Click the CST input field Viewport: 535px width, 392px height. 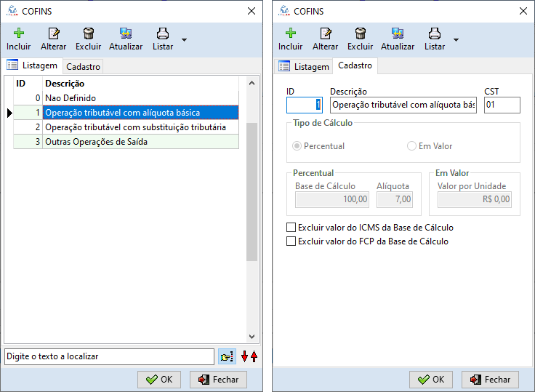(502, 105)
